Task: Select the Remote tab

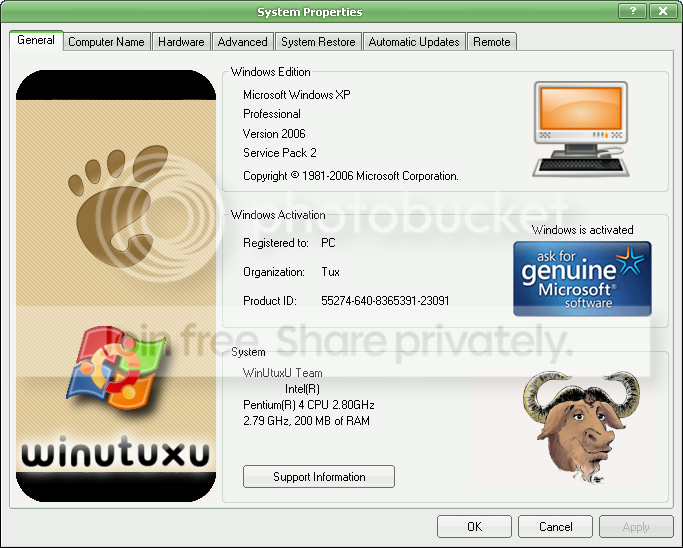Action: [492, 42]
